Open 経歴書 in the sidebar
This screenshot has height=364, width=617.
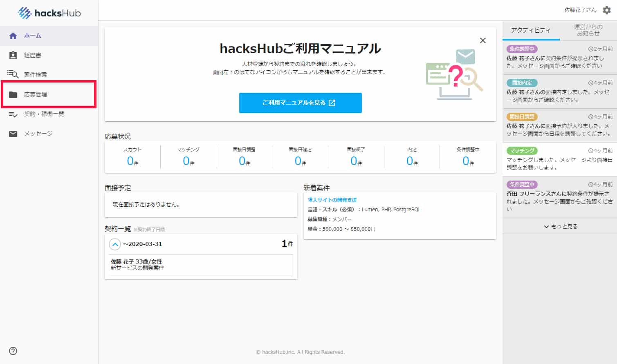49,55
